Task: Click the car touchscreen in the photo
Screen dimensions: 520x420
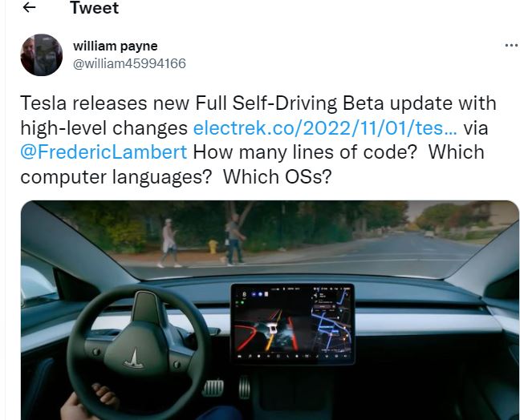Action: 292,323
